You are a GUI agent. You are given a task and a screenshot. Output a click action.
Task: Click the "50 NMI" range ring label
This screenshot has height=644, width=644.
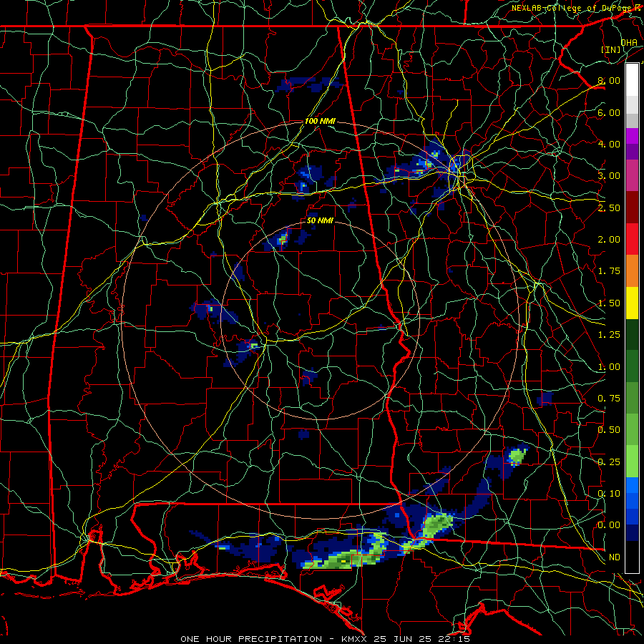[x=320, y=220]
